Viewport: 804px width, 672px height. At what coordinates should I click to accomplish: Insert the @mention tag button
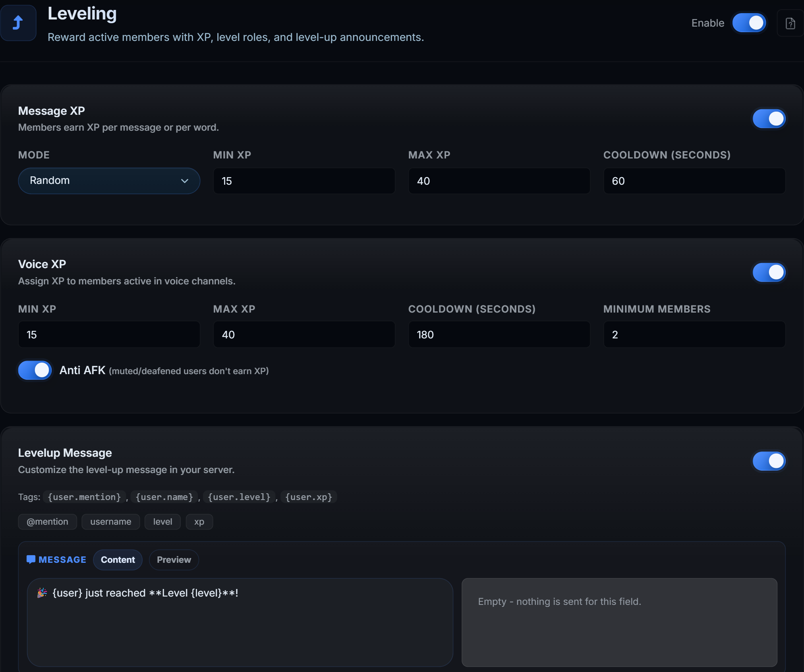[x=48, y=522]
